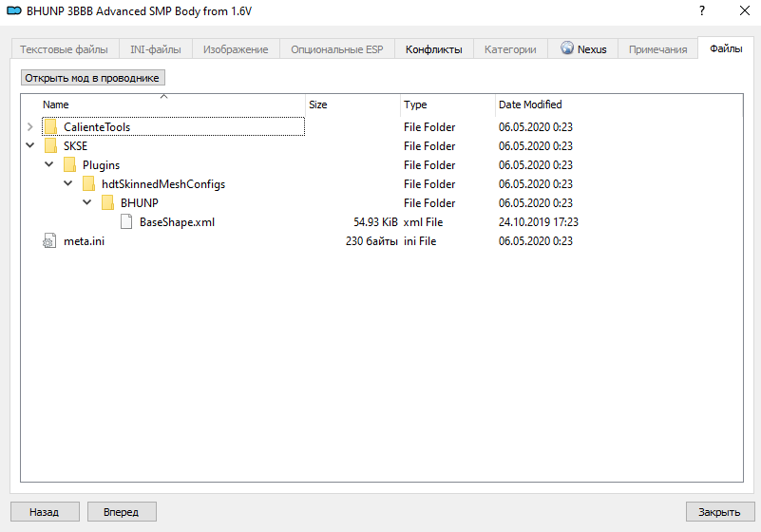Click the xml File type cell
Image resolution: width=761 pixels, height=532 pixels.
coord(423,222)
